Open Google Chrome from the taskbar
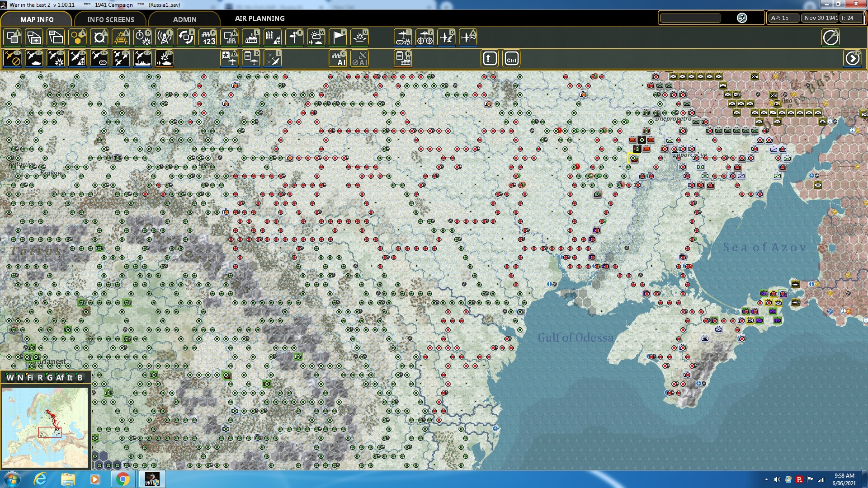 click(123, 479)
